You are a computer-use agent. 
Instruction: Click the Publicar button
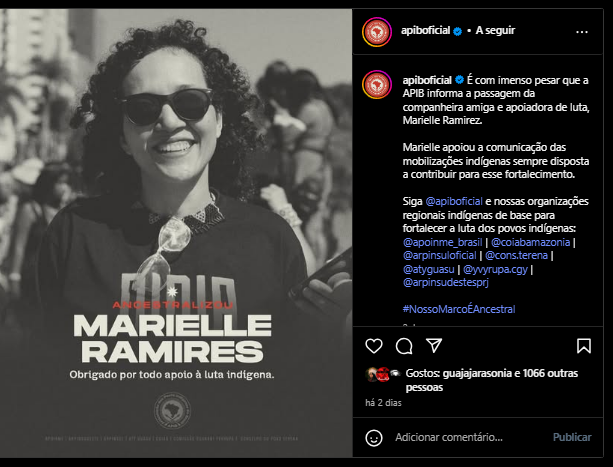572,437
